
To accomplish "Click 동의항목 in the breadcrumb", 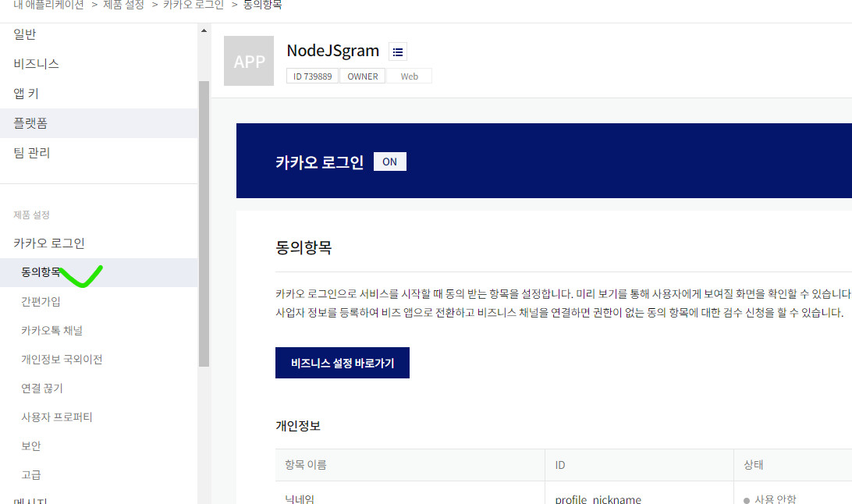I will tap(262, 5).
